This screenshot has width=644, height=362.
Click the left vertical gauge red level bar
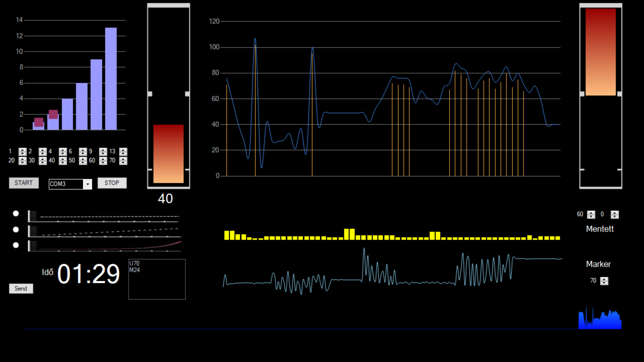tap(168, 154)
